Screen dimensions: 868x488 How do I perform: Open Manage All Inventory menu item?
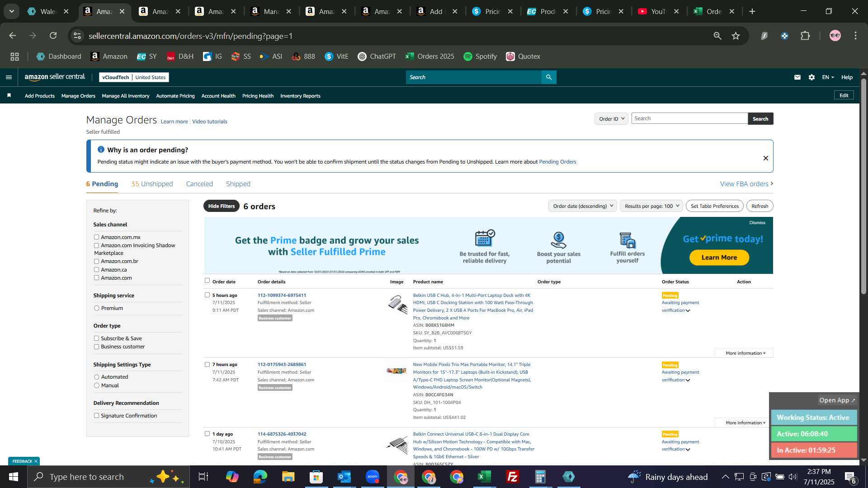click(126, 96)
